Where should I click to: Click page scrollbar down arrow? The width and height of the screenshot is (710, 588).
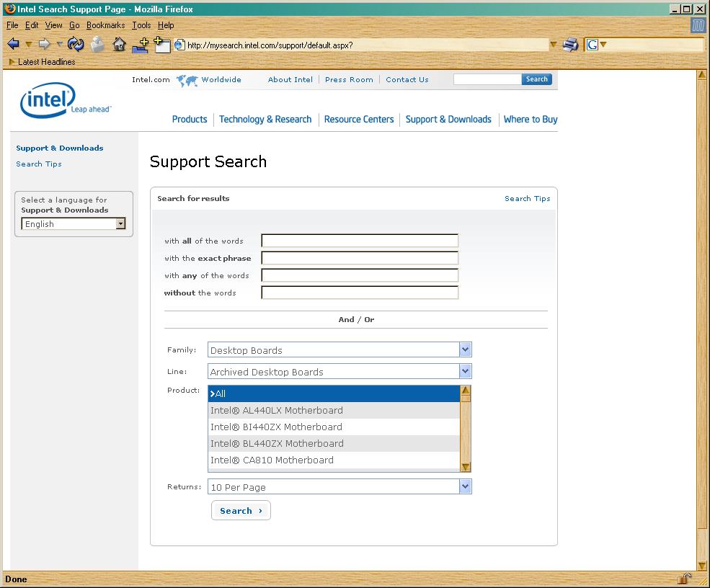pyautogui.click(x=702, y=566)
